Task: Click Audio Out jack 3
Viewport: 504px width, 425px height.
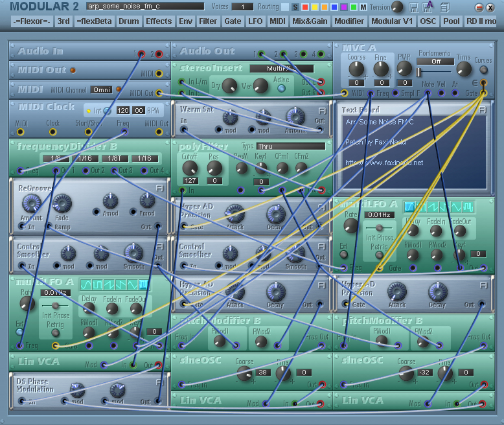Action: coord(303,54)
